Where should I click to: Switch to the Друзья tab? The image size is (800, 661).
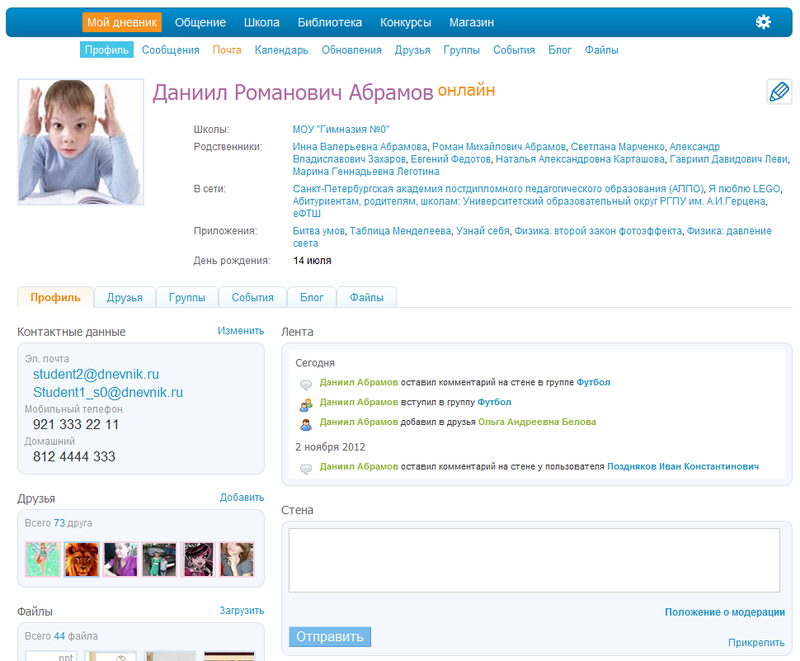coord(124,297)
